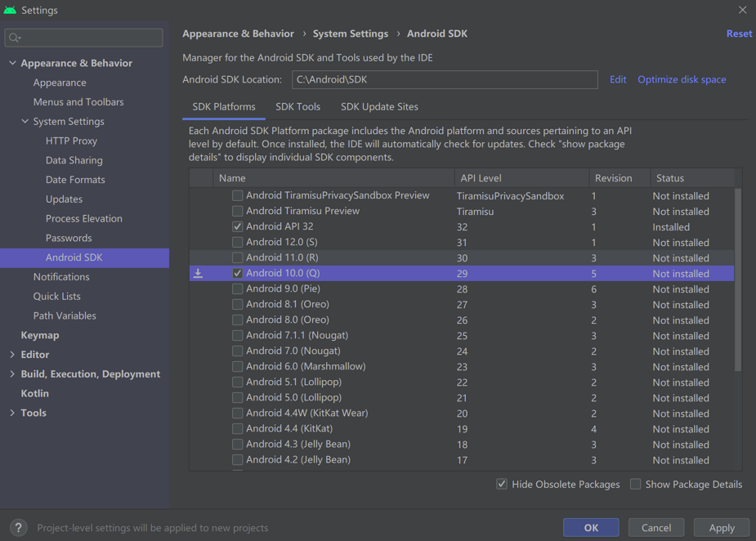Click the Edit link for SDK location
Screen dimensions: 756x541
(x=618, y=80)
